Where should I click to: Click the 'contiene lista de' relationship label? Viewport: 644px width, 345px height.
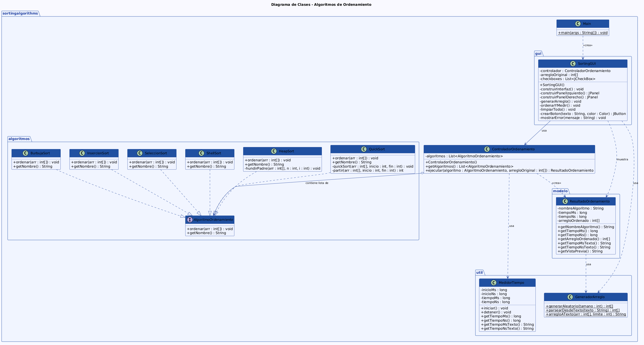[x=317, y=183]
